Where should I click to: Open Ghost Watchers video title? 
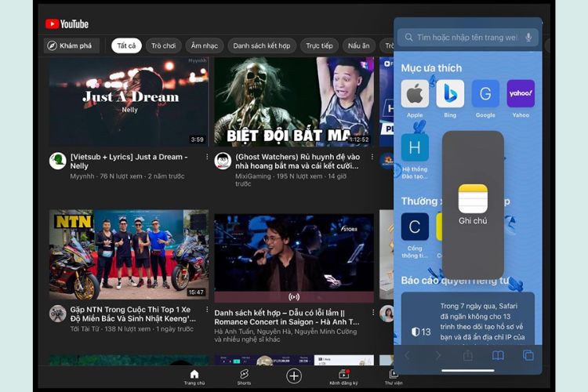(297, 162)
